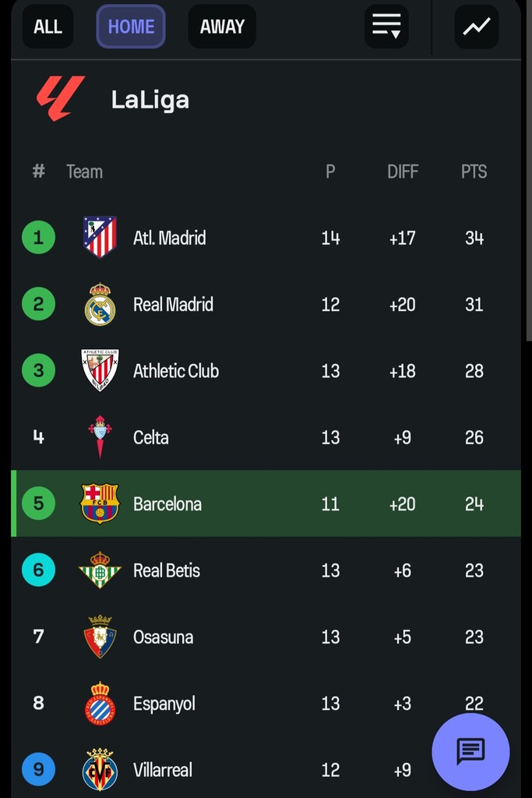Tap the Real Betis club crest

click(x=100, y=570)
